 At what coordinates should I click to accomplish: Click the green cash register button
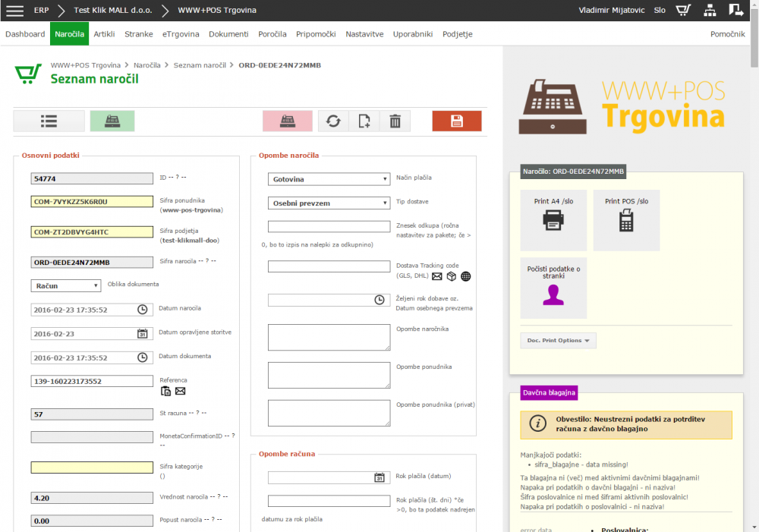pos(112,121)
